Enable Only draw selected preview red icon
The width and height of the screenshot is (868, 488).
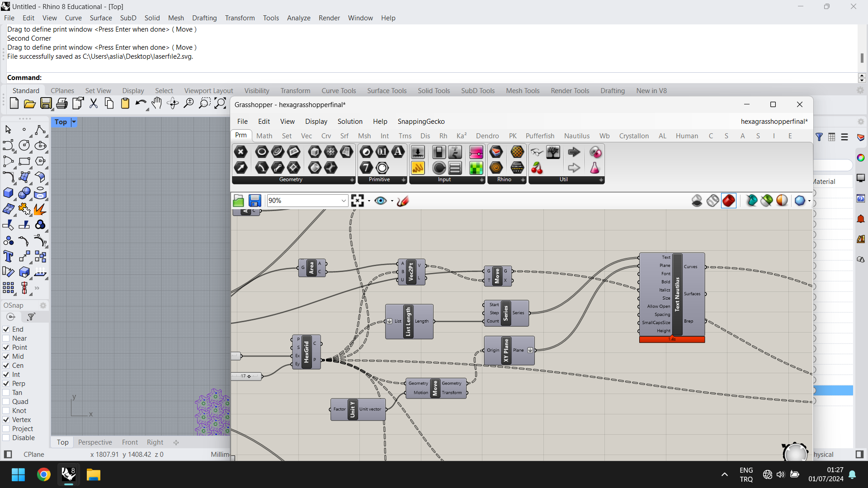point(728,201)
